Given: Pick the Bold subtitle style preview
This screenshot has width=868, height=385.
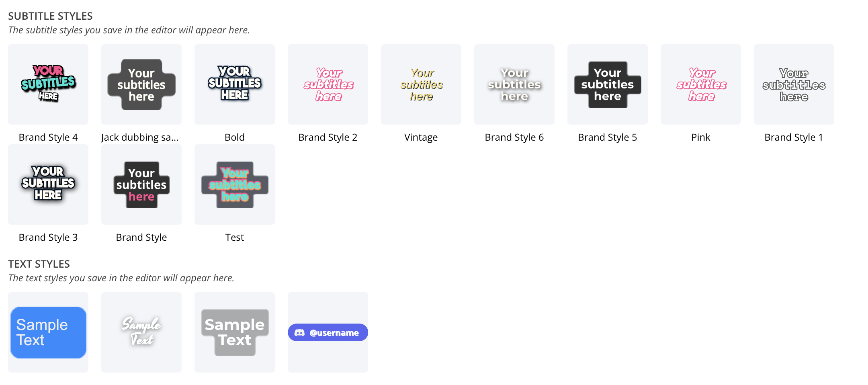Looking at the screenshot, I should pos(235,84).
